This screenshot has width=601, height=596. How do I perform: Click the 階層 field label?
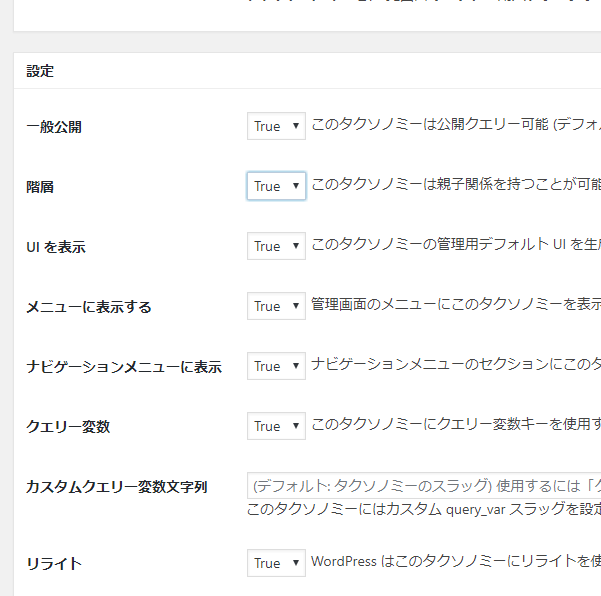[x=40, y=187]
